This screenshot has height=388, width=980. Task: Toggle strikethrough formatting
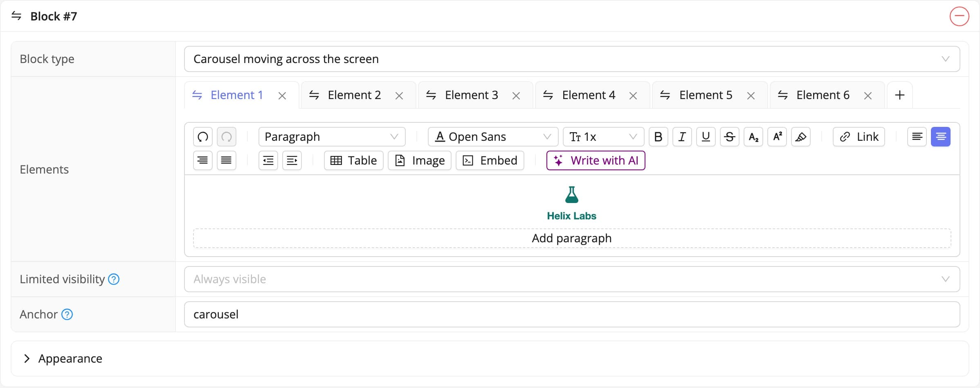coord(730,137)
